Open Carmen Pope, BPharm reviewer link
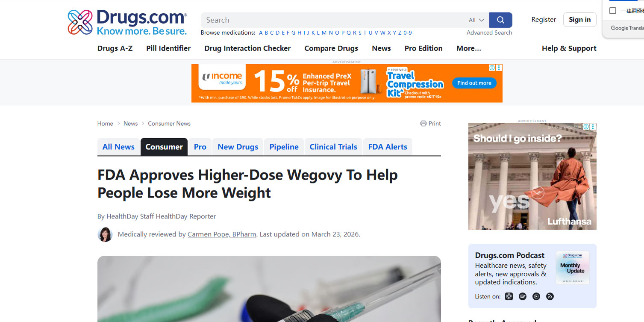This screenshot has height=322, width=644. coord(222,234)
